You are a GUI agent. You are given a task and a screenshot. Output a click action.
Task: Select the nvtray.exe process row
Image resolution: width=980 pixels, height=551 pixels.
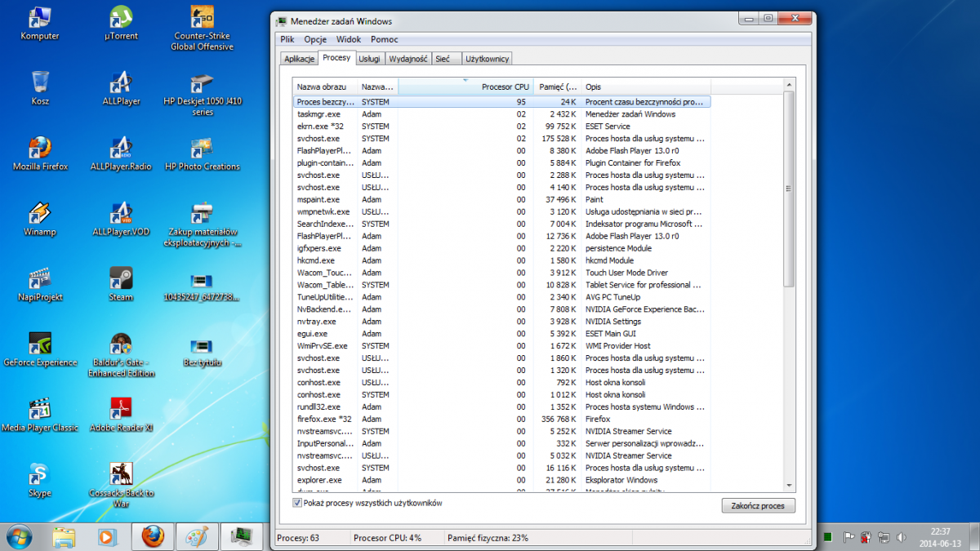[501, 322]
